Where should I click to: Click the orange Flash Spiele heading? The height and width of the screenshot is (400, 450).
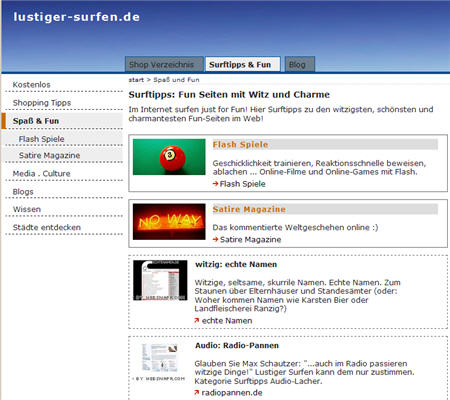240,145
